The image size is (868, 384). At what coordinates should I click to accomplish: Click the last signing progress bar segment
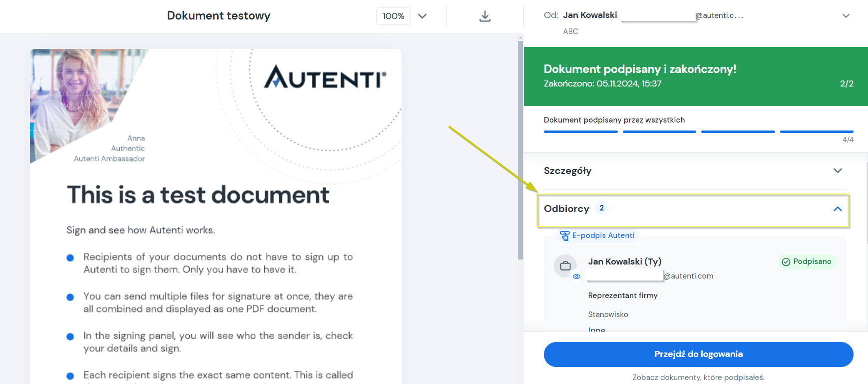coord(817,131)
